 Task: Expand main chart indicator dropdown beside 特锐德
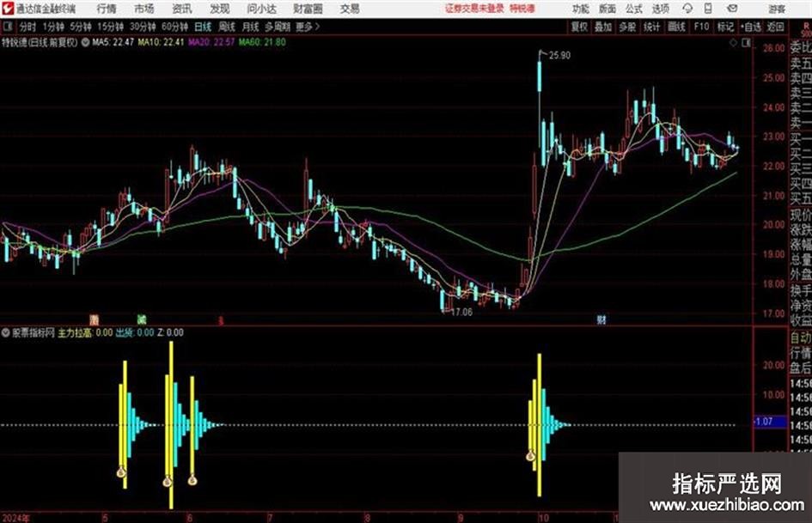click(x=85, y=42)
